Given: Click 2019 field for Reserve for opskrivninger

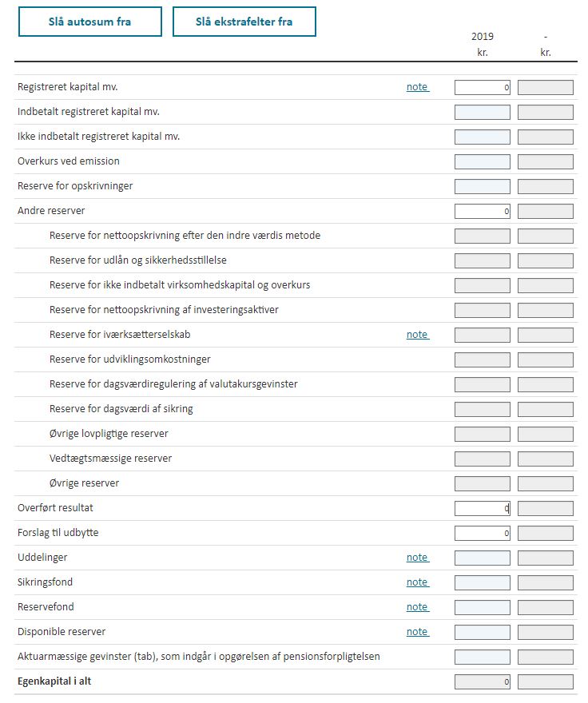Looking at the screenshot, I should pos(482,187).
